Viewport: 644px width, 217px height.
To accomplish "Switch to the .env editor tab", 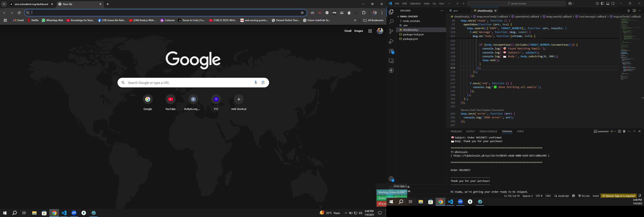I will point(455,11).
